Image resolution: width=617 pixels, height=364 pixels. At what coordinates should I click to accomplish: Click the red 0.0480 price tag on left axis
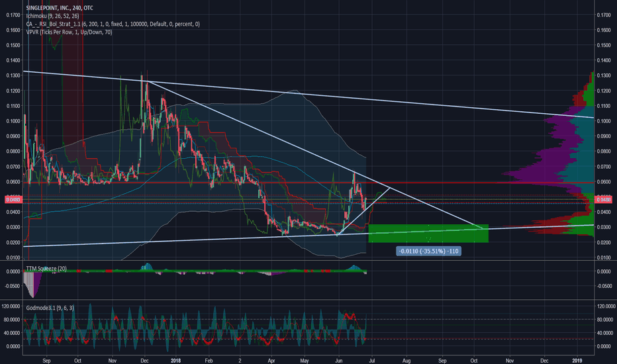(14, 200)
